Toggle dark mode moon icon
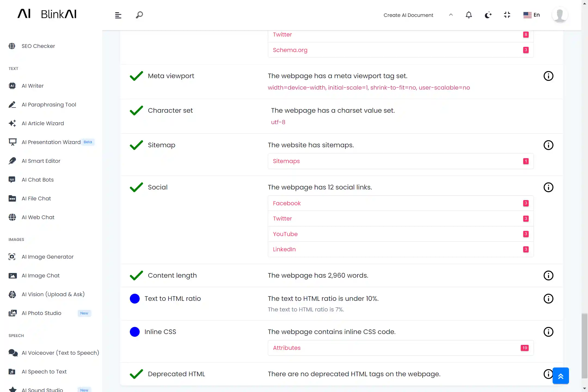 pyautogui.click(x=488, y=15)
